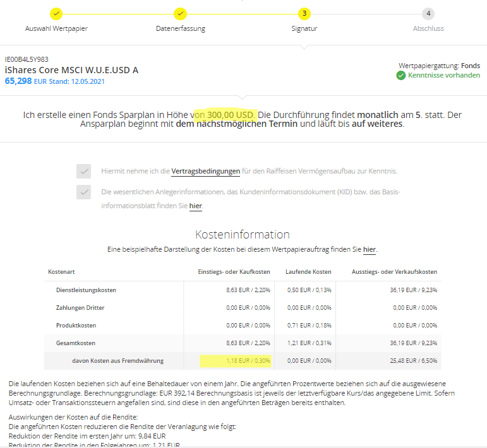487x448 pixels.
Task: Click the Ausstiegs- oder Verkaufskosten column header
Action: 394,272
